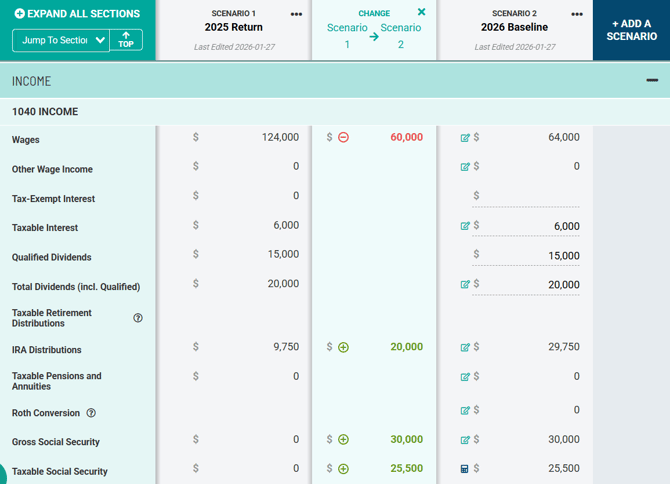Click the red minus icon in Wages change

click(343, 138)
